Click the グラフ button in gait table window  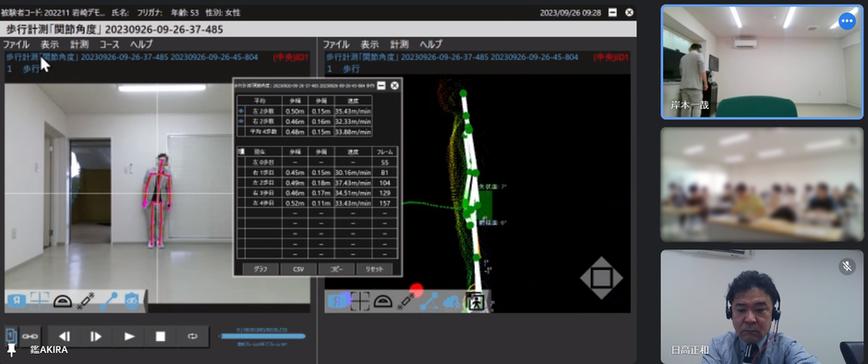[x=260, y=269]
